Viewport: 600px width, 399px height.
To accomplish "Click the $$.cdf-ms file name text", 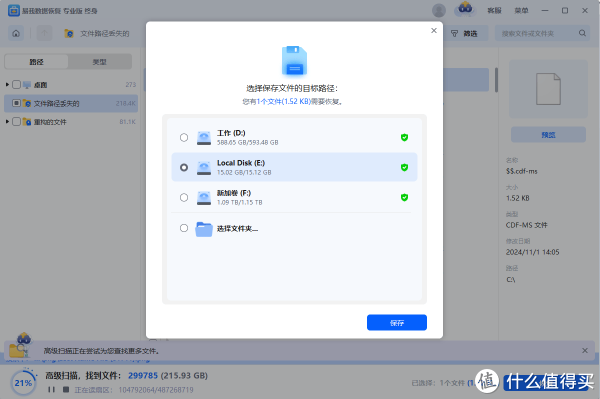I will 521,171.
